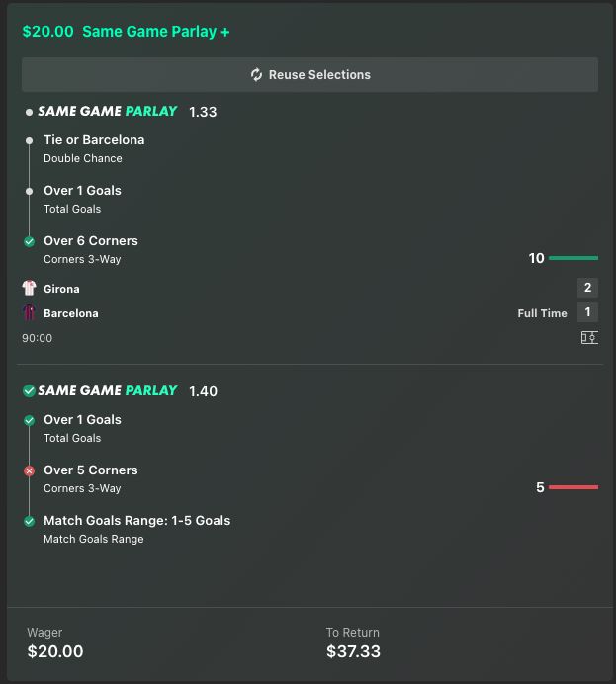Click Barcelona's score box showing 1

tap(588, 312)
